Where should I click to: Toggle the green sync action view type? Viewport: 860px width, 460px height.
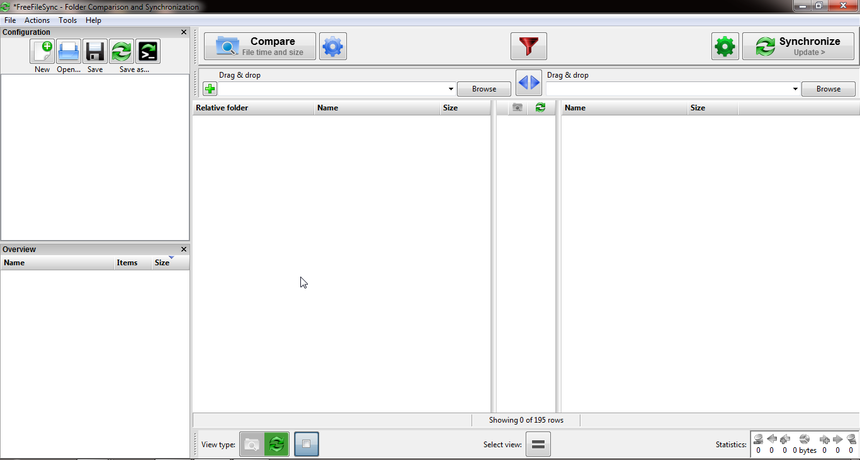[x=276, y=444]
